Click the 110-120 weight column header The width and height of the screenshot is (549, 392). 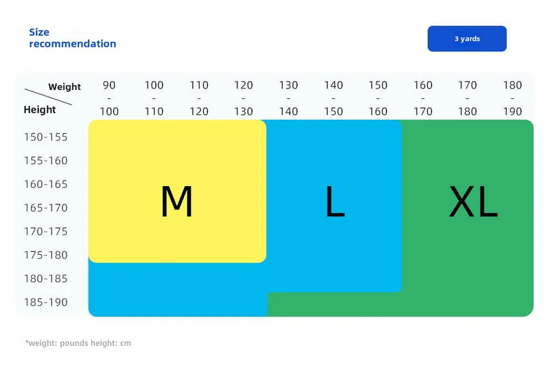[x=198, y=98]
